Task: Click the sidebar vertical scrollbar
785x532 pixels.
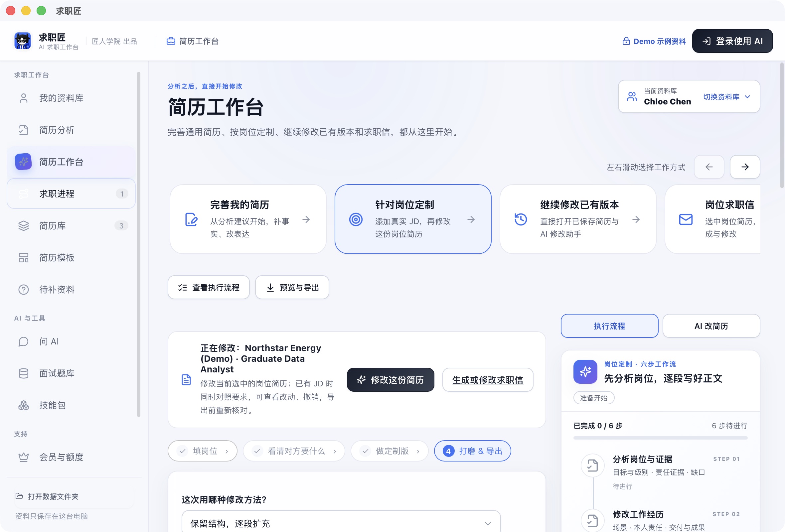Action: [138, 244]
